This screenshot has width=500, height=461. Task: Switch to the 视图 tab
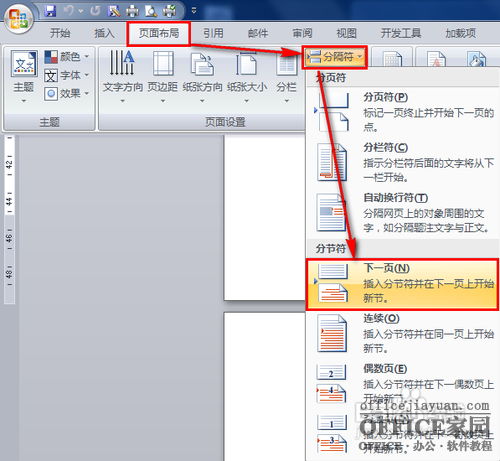(x=347, y=33)
